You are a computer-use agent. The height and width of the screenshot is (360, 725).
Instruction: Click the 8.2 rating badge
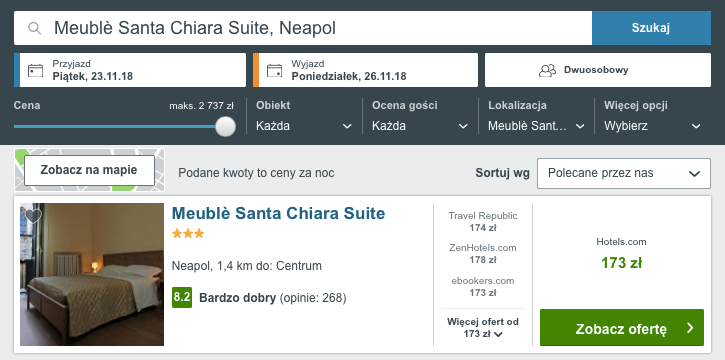[x=182, y=298]
